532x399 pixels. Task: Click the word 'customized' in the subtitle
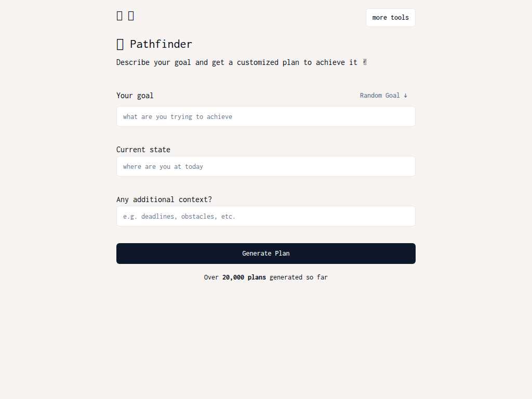(258, 62)
